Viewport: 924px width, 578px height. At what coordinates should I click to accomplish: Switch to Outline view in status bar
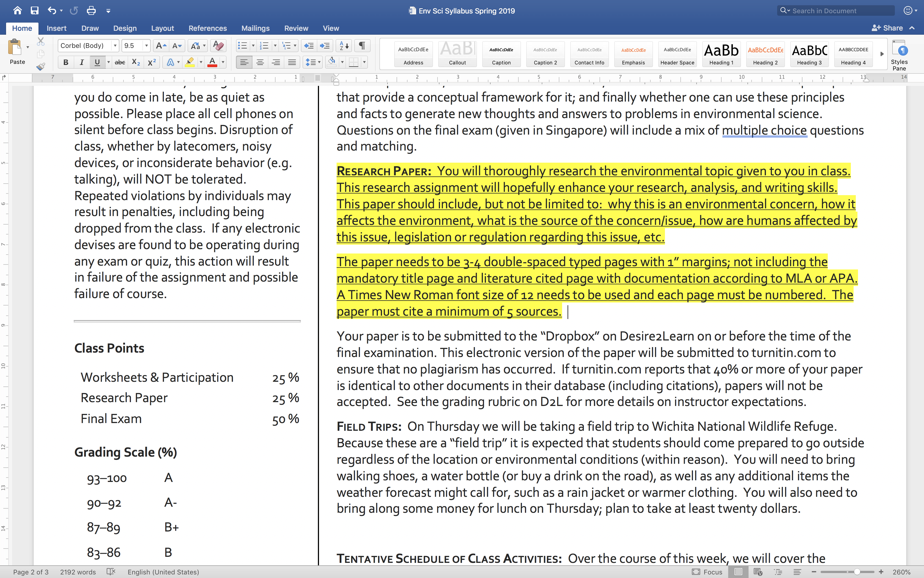(x=778, y=572)
